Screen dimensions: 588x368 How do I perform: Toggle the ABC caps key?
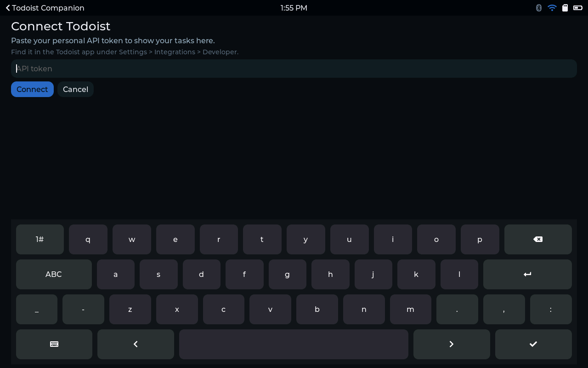coord(54,274)
